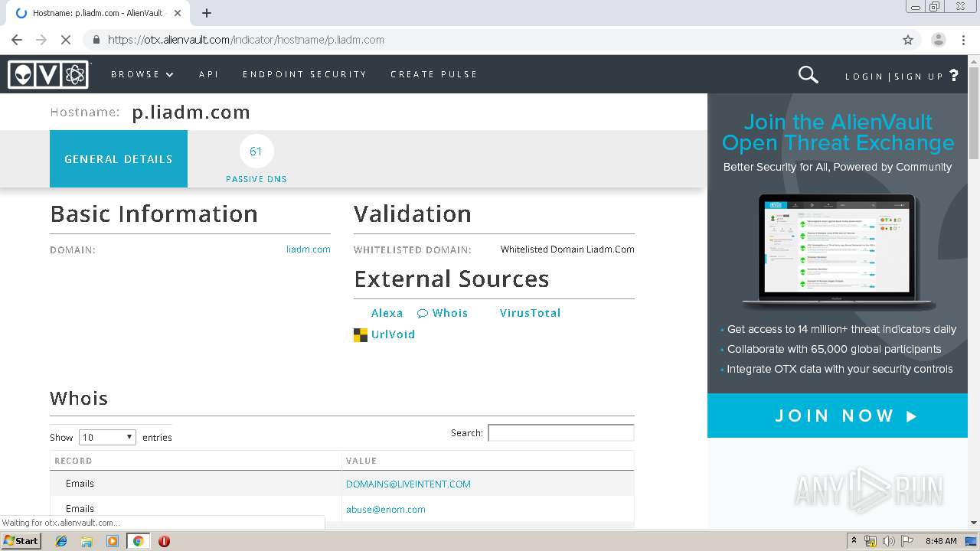This screenshot has width=980, height=551.
Task: Click the SIGN UP link
Action: point(919,77)
